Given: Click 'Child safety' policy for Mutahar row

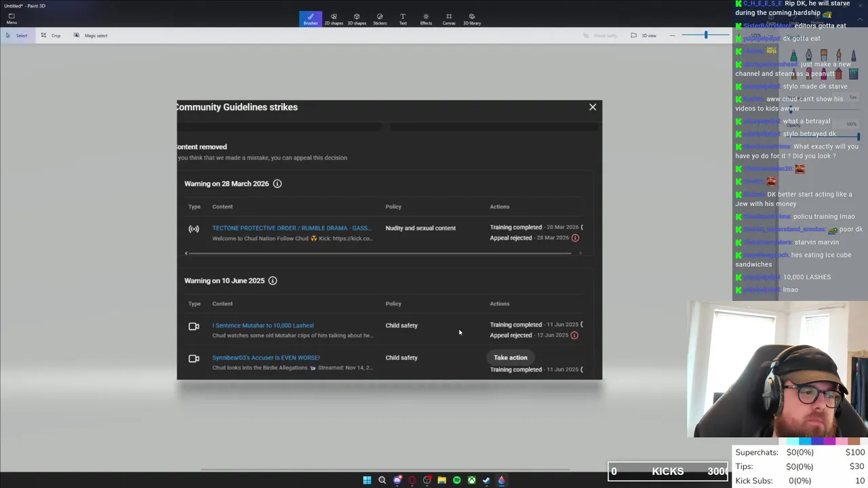Looking at the screenshot, I should pyautogui.click(x=401, y=325).
